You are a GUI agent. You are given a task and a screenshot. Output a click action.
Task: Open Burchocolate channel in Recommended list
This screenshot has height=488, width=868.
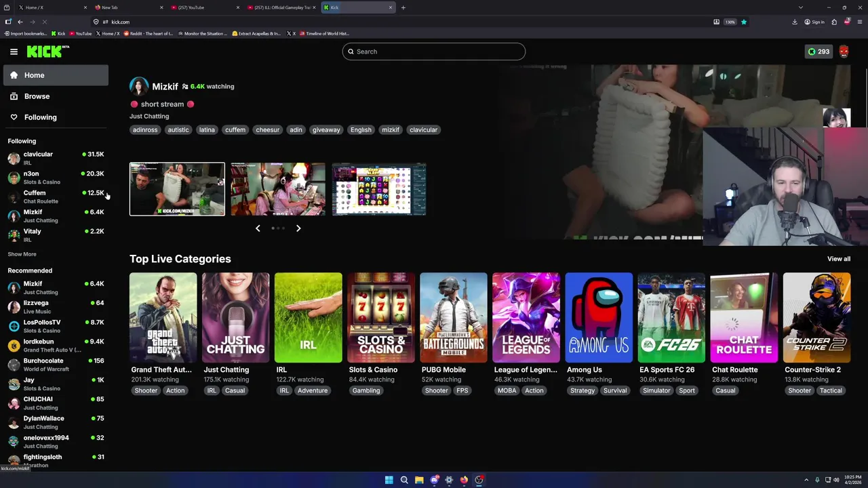point(56,365)
